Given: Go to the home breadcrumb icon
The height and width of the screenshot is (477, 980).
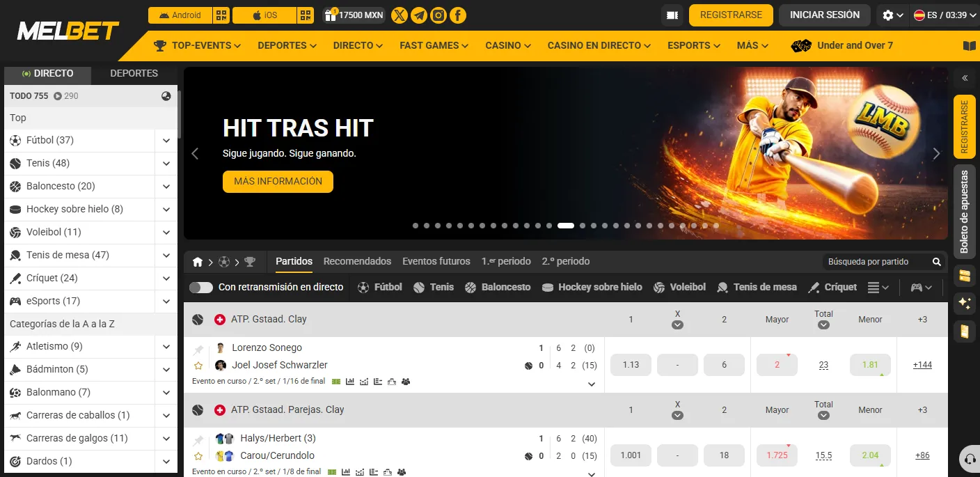Looking at the screenshot, I should 198,262.
